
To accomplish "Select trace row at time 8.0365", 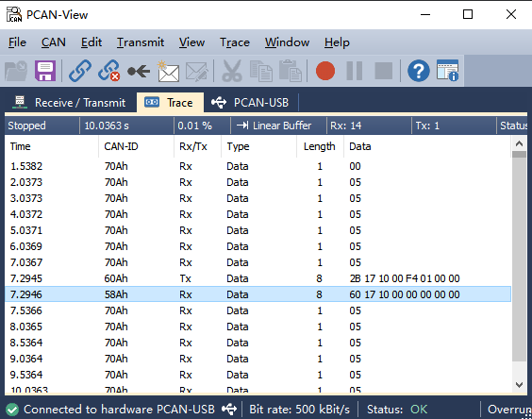I will [258, 327].
